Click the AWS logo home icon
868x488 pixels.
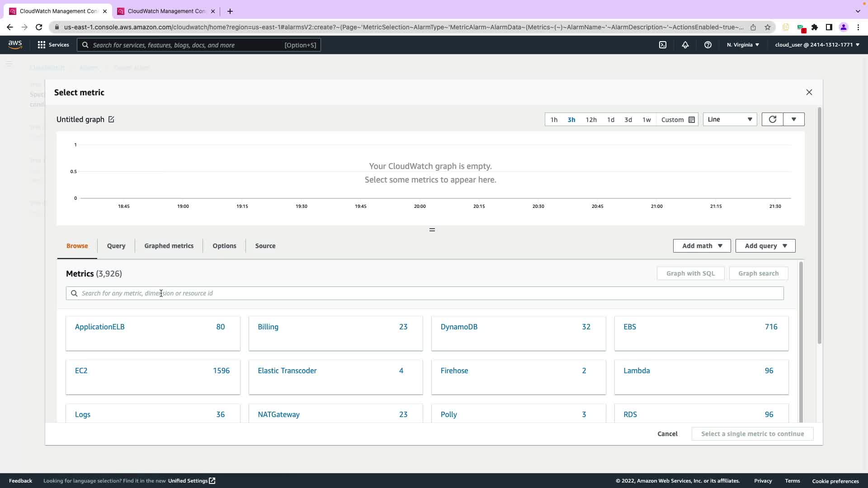click(x=15, y=44)
